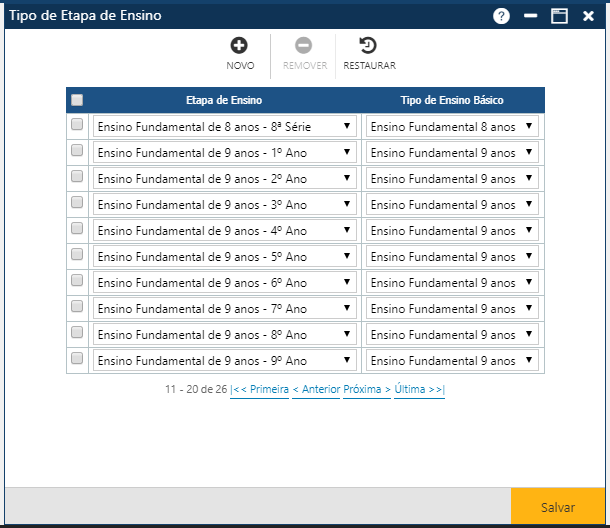This screenshot has width=610, height=528.
Task: Click the Restaurar icon in toolbar
Action: [369, 45]
